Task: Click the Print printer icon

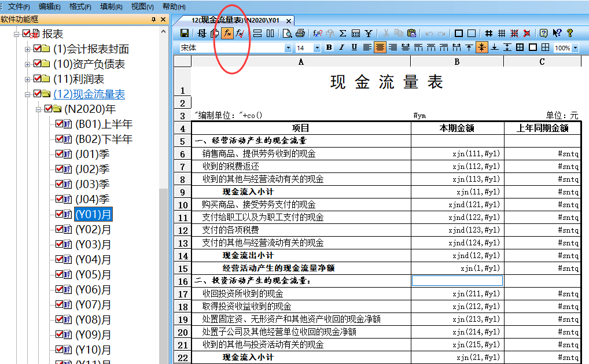Action: pyautogui.click(x=300, y=34)
